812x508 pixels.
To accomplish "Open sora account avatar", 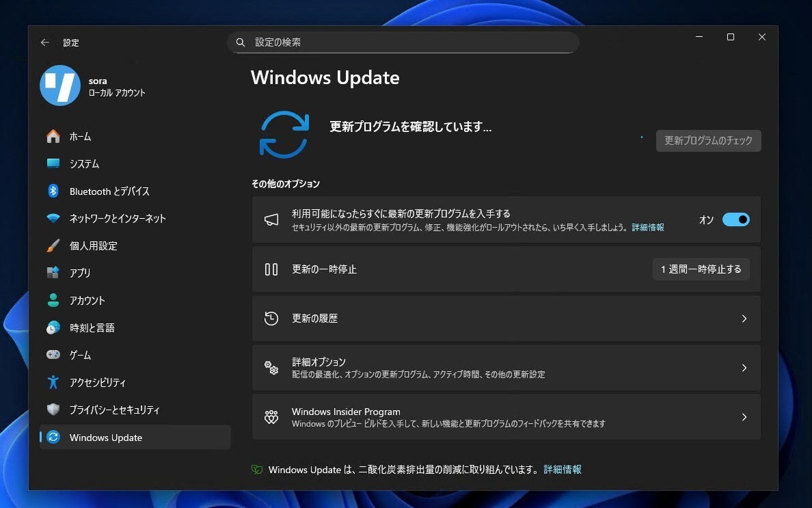I will tap(60, 85).
